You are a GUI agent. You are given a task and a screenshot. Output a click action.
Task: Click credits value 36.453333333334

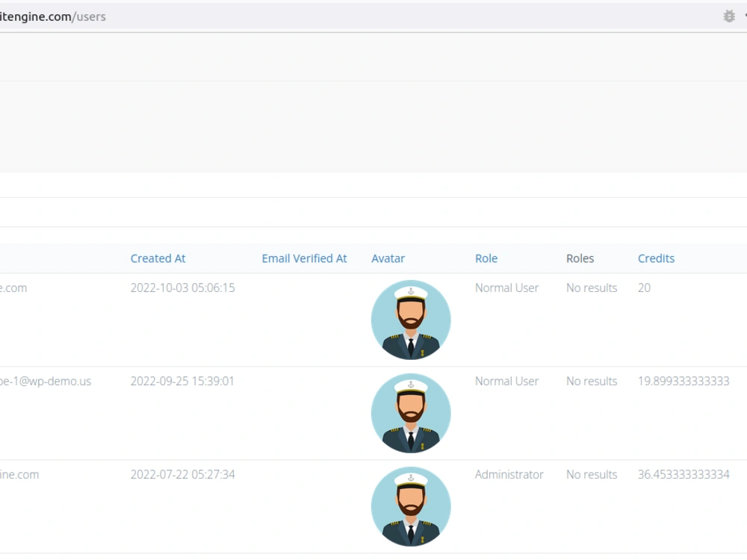[684, 474]
